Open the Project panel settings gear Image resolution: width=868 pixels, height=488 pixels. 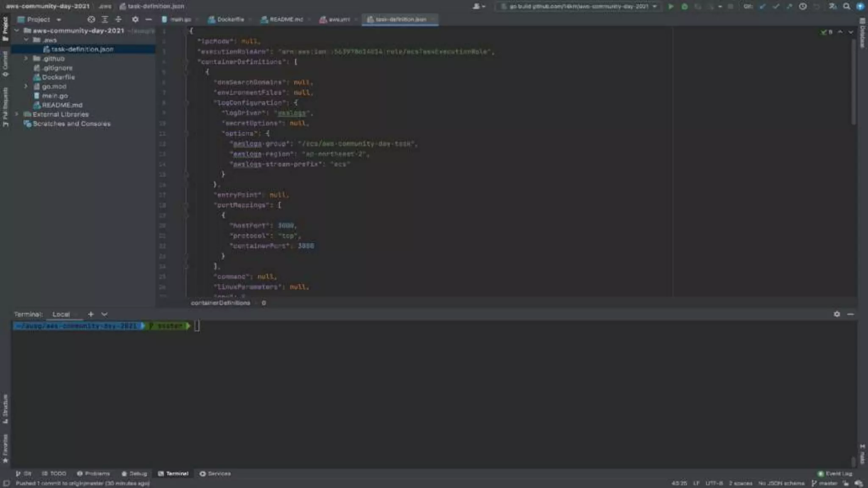click(x=135, y=19)
